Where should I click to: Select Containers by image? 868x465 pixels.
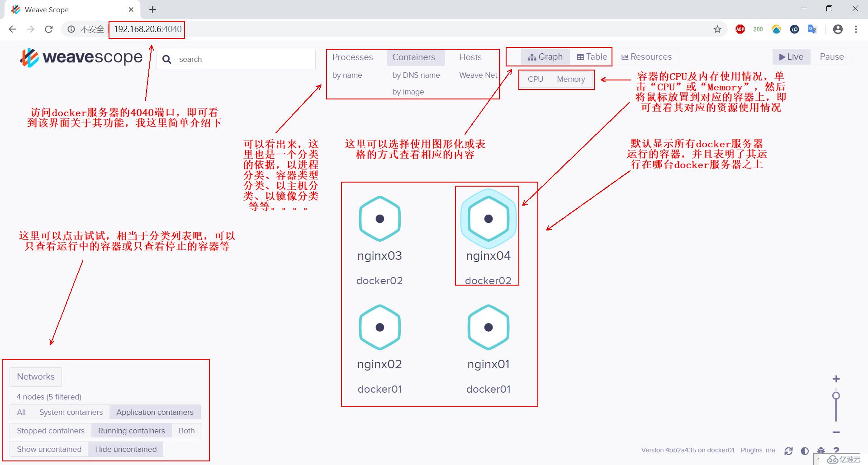(x=408, y=92)
